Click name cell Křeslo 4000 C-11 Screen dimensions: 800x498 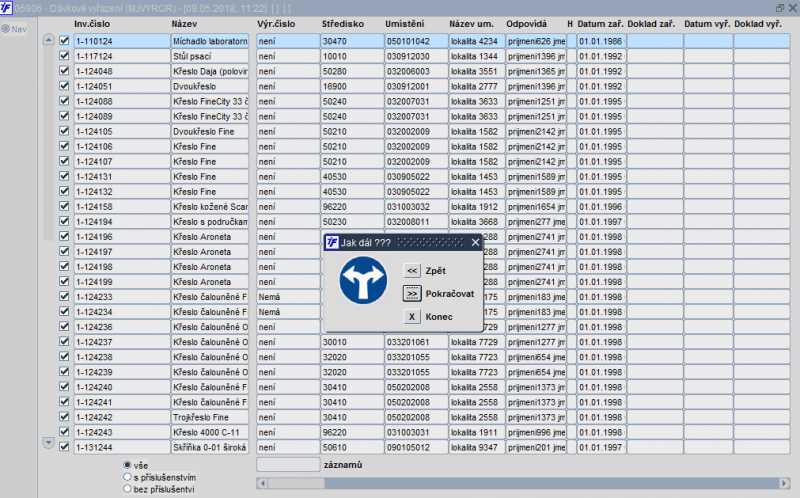210,432
